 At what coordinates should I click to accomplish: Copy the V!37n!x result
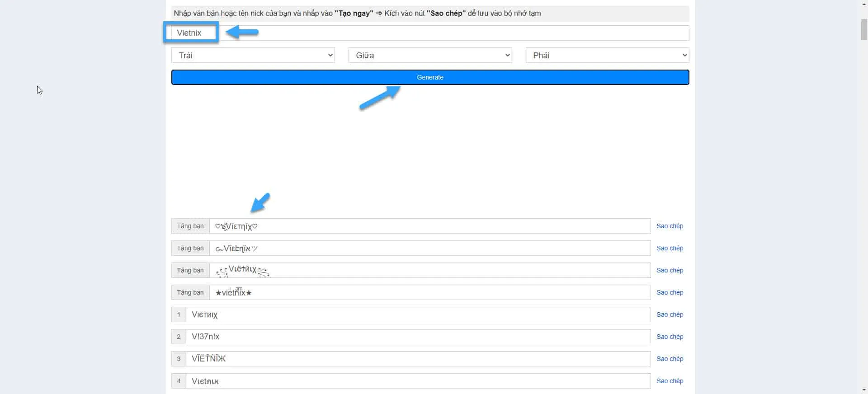click(670, 337)
